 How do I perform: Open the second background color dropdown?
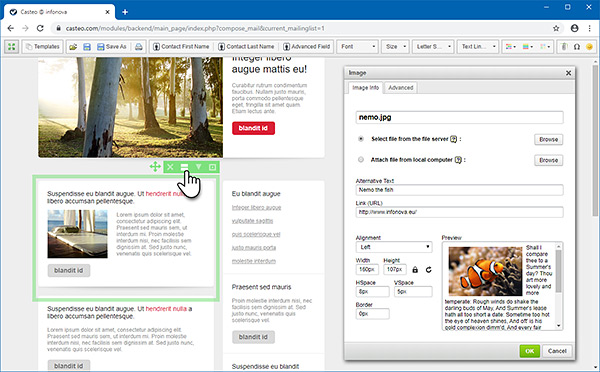pos(528,47)
